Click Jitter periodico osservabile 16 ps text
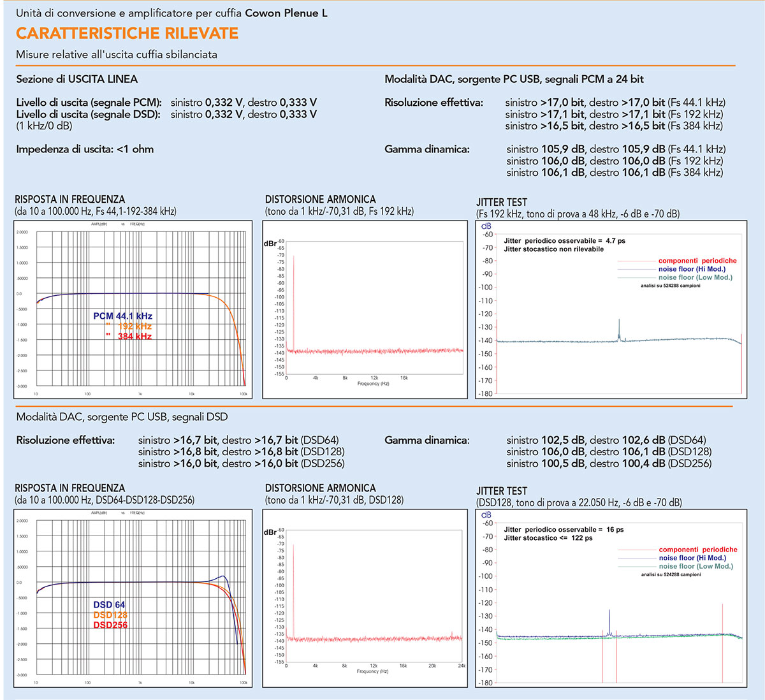This screenshot has width=765, height=700. (x=564, y=530)
